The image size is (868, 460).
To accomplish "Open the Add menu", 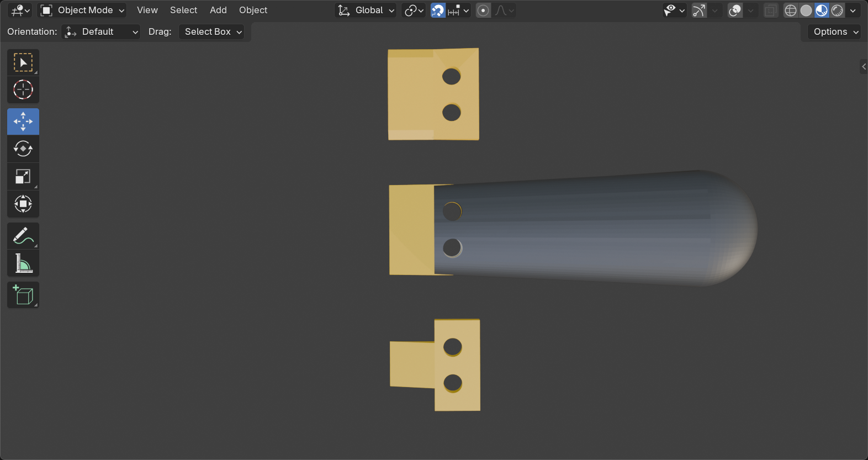I will [218, 10].
